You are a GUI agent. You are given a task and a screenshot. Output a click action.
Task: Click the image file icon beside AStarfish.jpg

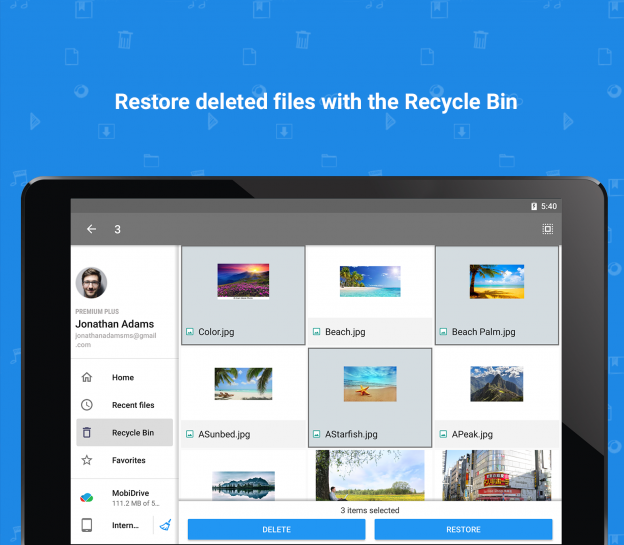pos(316,434)
